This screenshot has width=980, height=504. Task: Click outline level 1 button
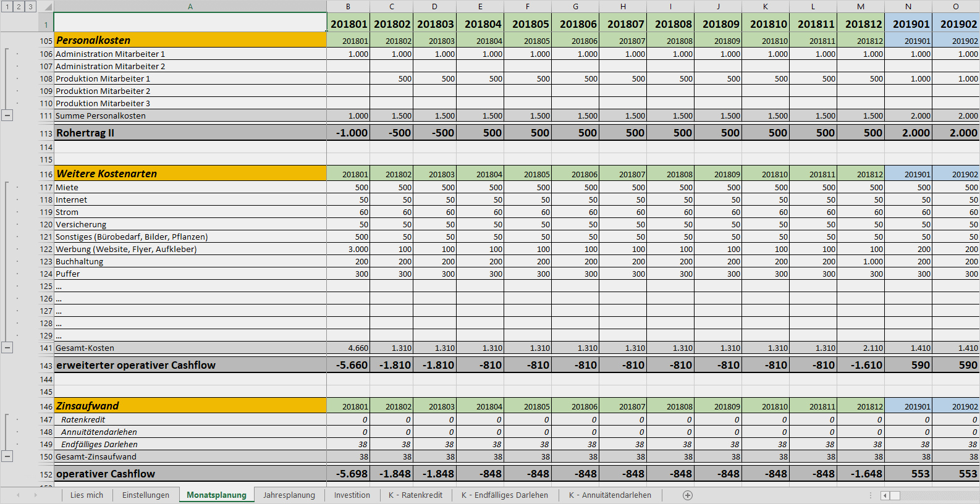coord(7,6)
